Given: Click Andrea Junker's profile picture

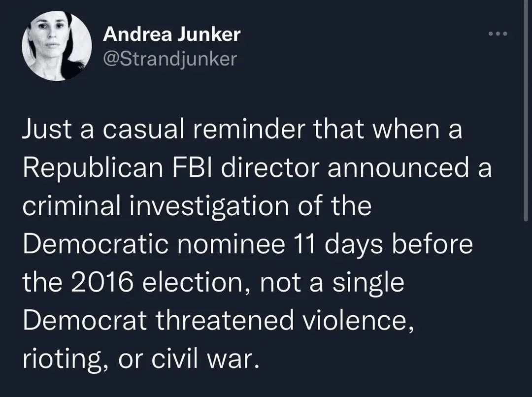Looking at the screenshot, I should coord(57,46).
